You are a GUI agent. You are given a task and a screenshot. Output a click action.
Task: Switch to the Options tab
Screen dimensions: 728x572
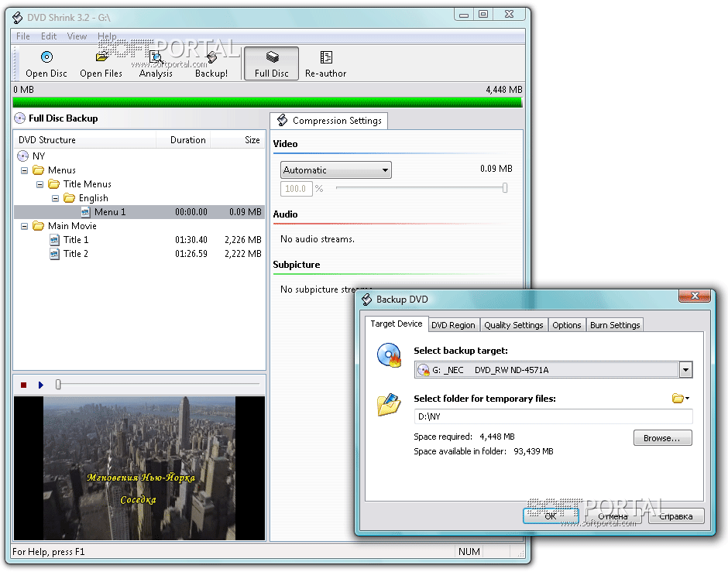(x=566, y=325)
